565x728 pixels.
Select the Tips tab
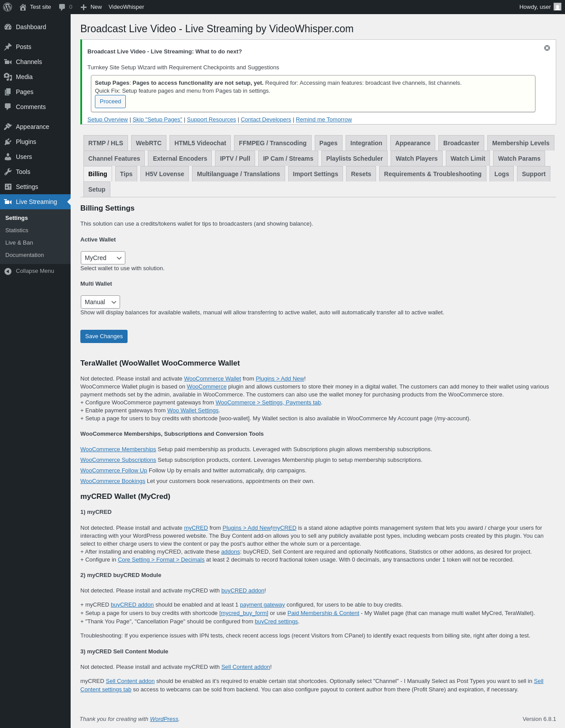tap(126, 174)
